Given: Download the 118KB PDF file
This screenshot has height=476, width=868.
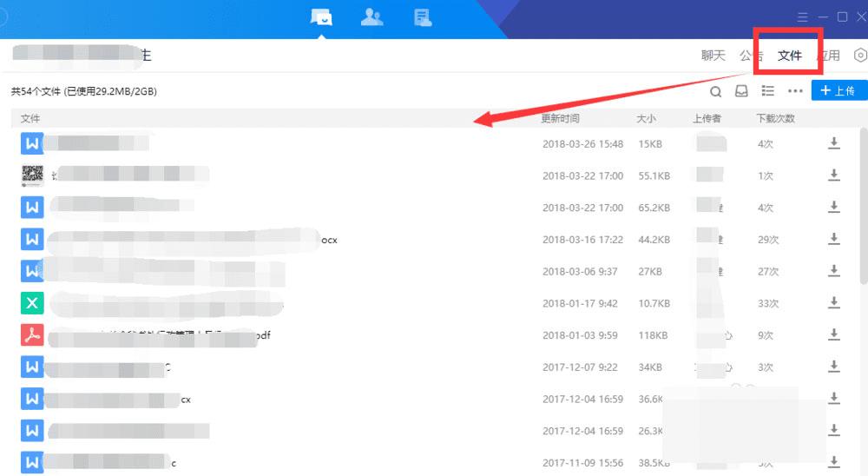Looking at the screenshot, I should (x=833, y=334).
